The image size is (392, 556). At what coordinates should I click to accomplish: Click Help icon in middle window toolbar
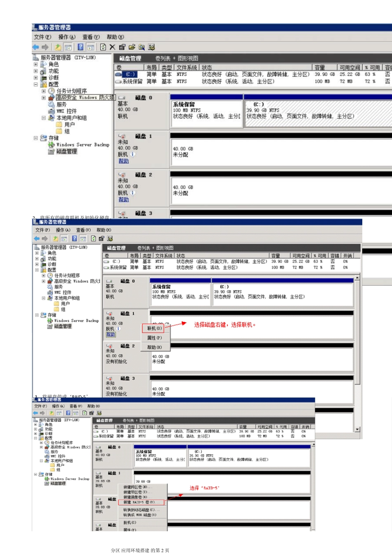click(x=74, y=239)
